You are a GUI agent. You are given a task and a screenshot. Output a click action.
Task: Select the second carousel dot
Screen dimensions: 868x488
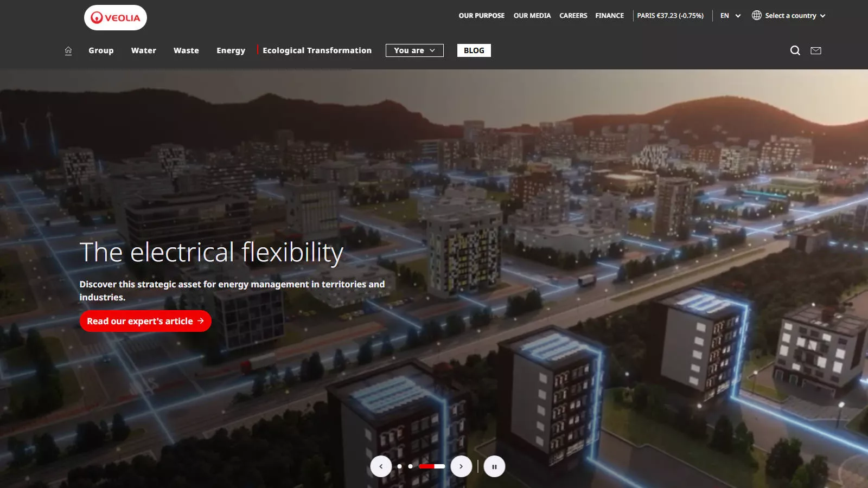click(x=411, y=466)
